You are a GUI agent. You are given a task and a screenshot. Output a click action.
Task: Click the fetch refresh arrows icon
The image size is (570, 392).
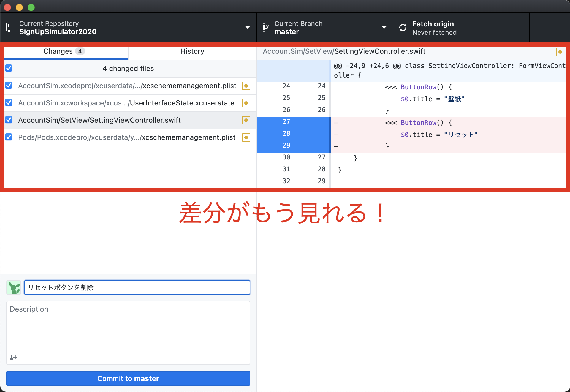pyautogui.click(x=403, y=27)
